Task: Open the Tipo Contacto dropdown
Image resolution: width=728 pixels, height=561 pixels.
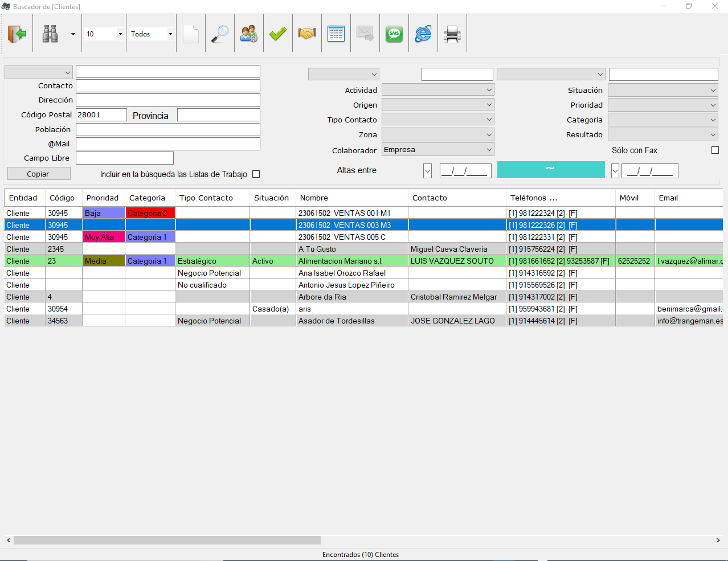Action: click(438, 120)
